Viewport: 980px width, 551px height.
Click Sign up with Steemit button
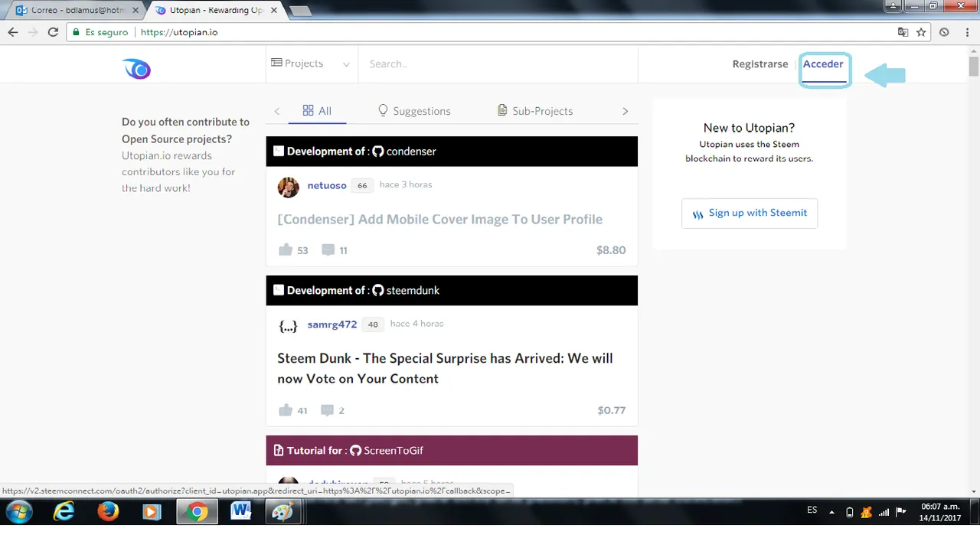[750, 214]
